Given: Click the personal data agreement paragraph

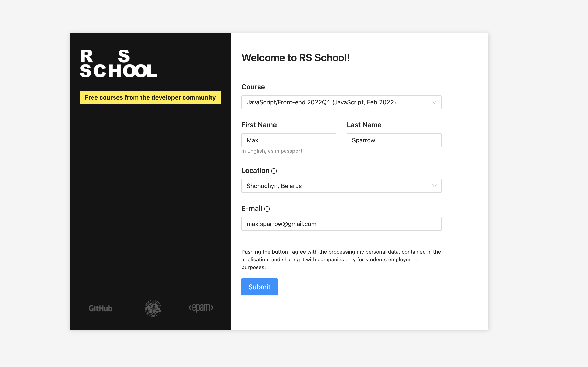Looking at the screenshot, I should pos(341,259).
